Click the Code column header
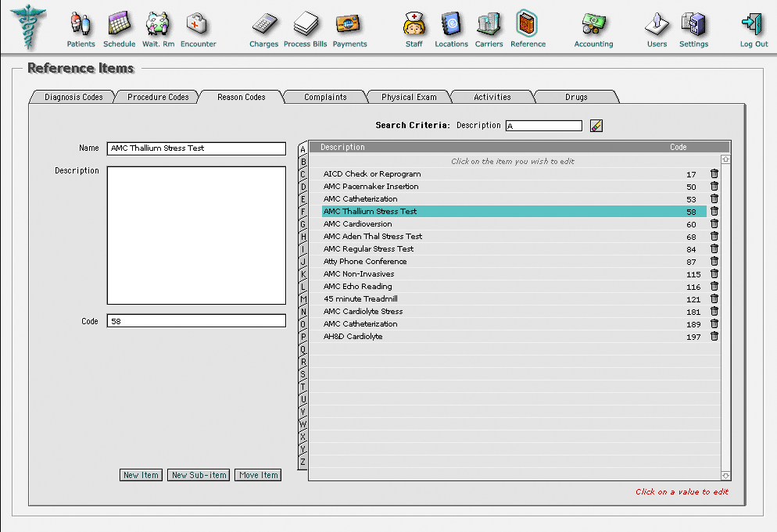Screen dimensions: 777x532 point(678,147)
